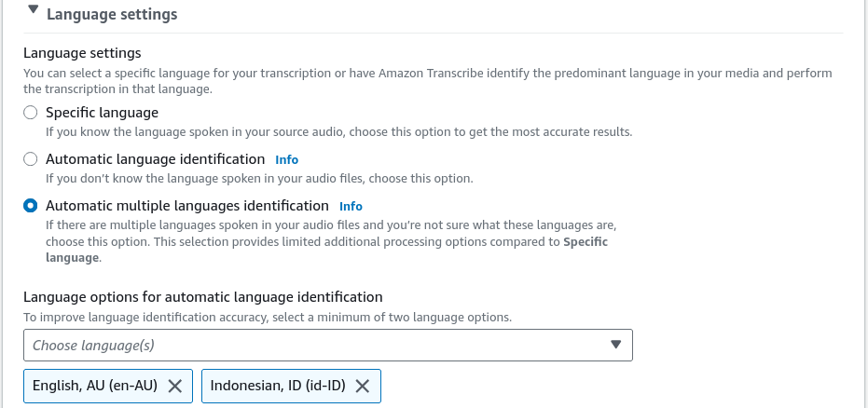Screen dimensions: 868x408
Task: Click the Automatic language identification label text
Action: point(156,159)
